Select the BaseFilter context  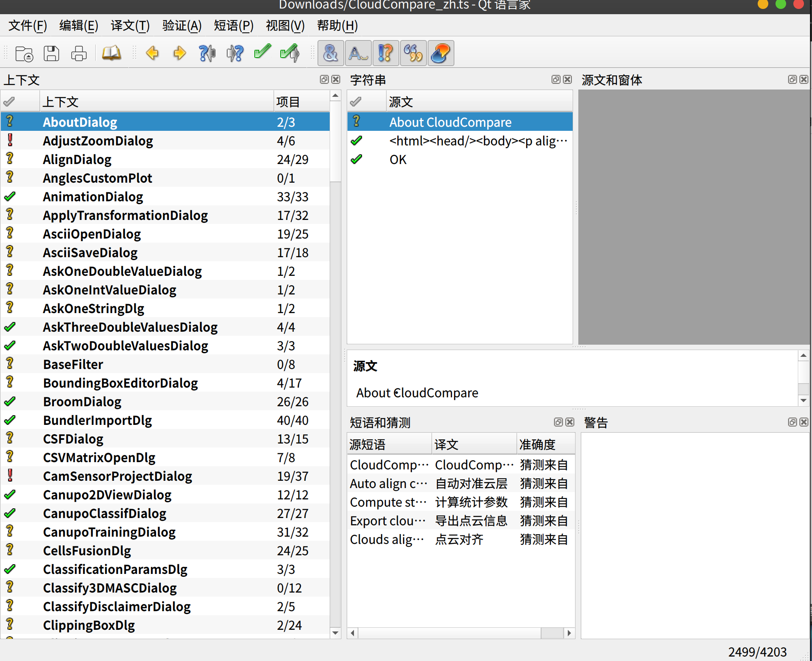point(165,365)
